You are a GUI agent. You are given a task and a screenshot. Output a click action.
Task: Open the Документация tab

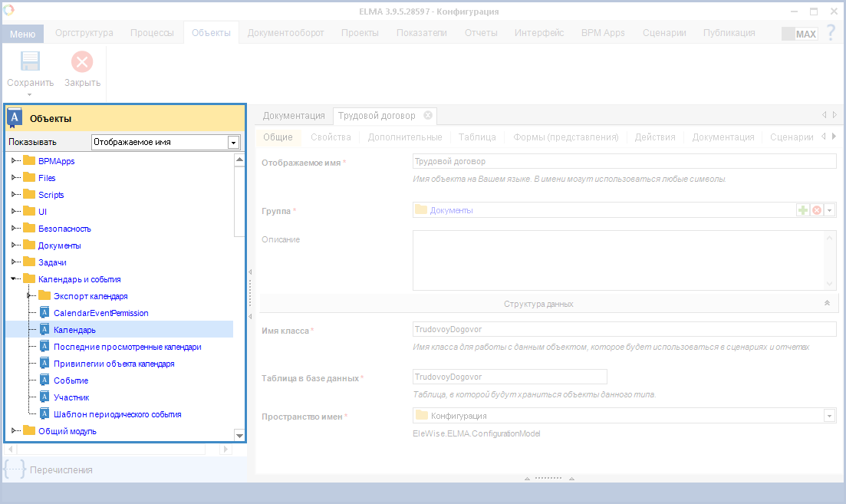(x=294, y=116)
